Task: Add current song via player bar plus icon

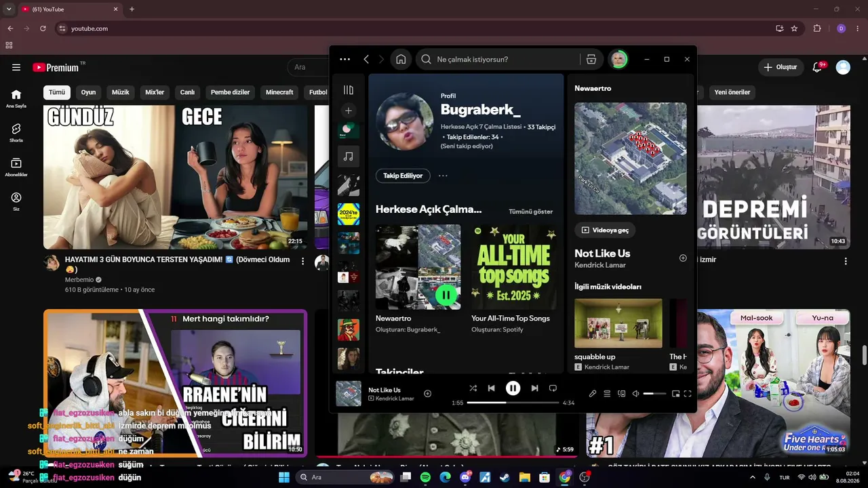Action: (x=428, y=394)
